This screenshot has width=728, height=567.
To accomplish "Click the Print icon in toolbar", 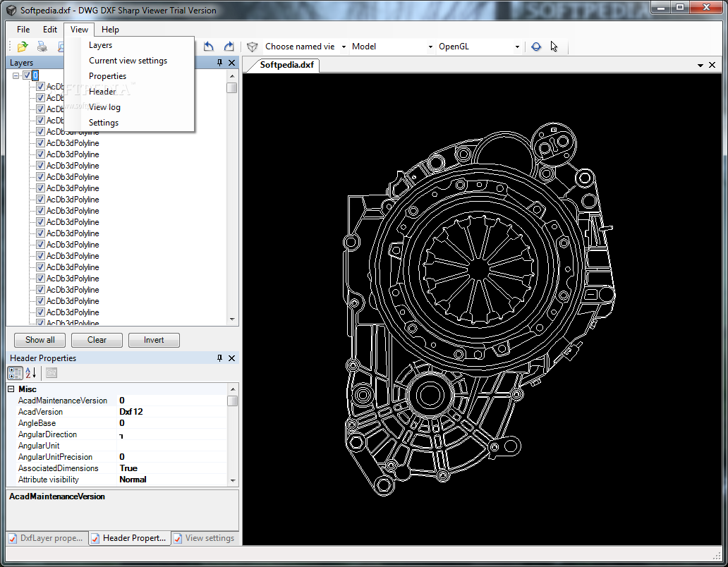I will coord(42,47).
